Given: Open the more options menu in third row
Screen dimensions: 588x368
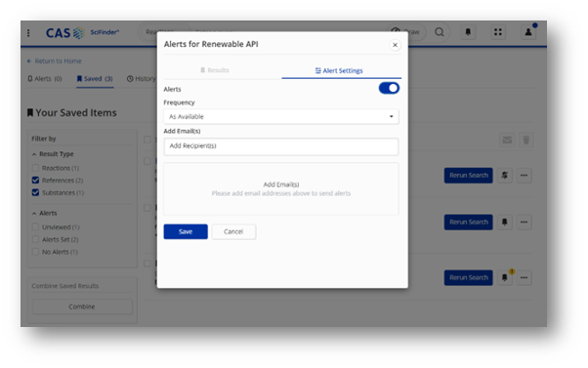Looking at the screenshot, I should click(x=524, y=277).
